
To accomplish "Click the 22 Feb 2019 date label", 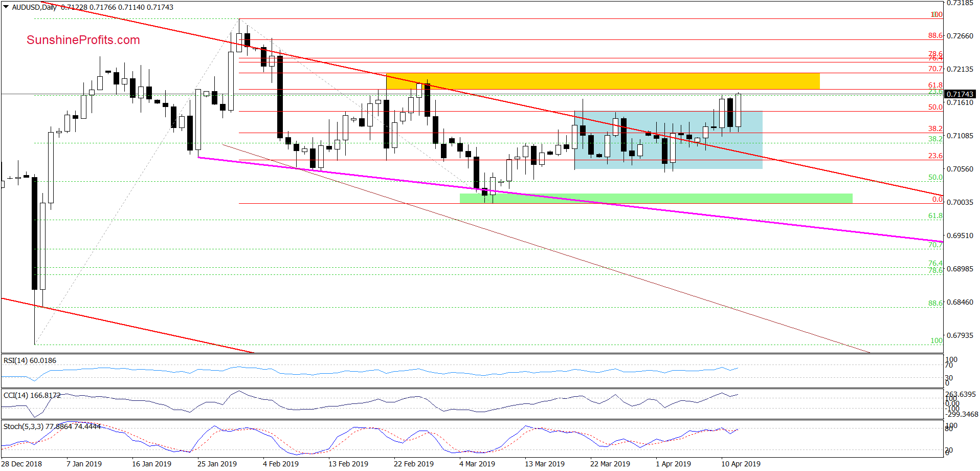I will pos(413,464).
